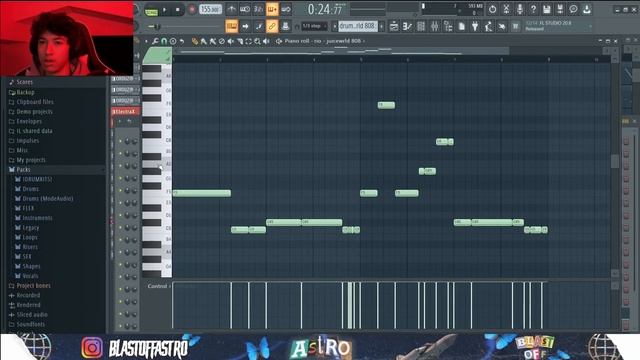Open the Browser toggle icon

click(x=448, y=27)
